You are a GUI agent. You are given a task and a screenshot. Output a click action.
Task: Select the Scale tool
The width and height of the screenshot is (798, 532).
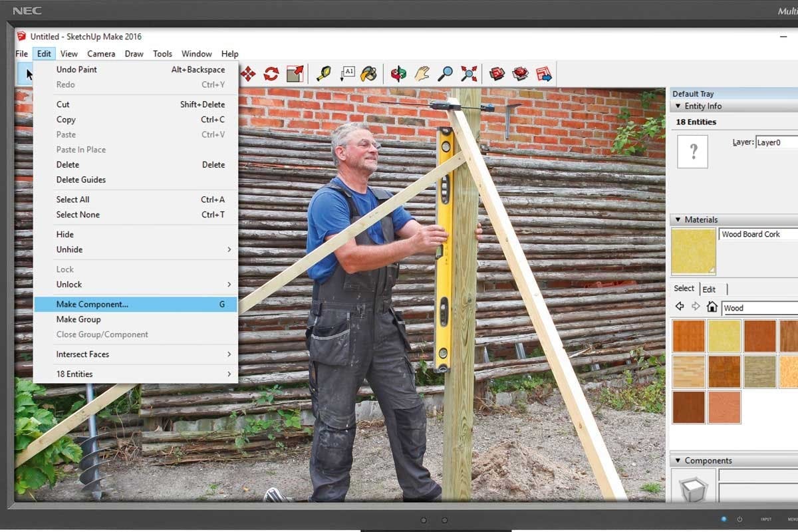pos(295,74)
